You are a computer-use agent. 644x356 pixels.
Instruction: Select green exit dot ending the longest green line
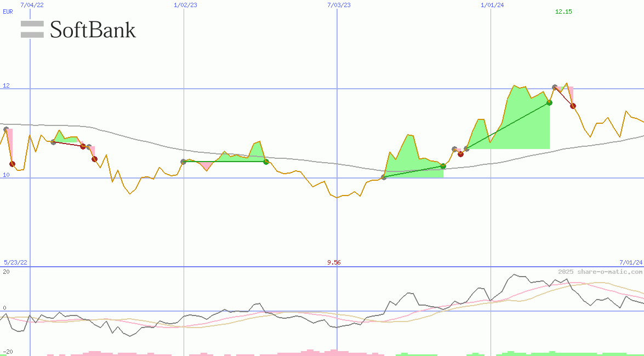(549, 102)
